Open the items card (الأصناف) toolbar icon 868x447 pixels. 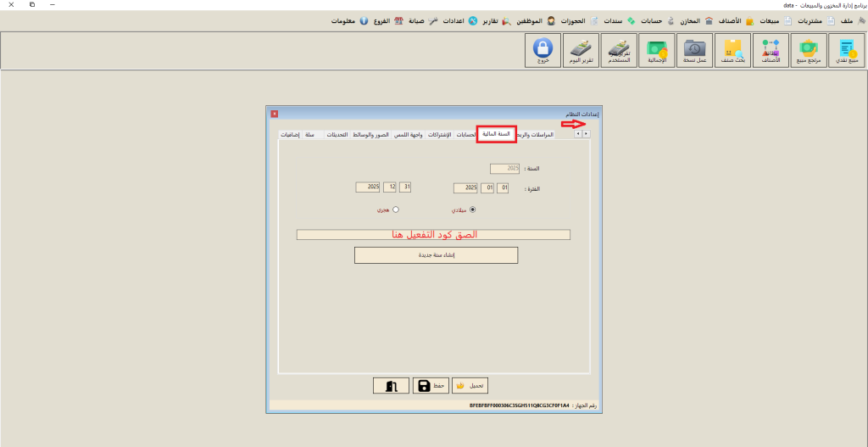click(770, 52)
